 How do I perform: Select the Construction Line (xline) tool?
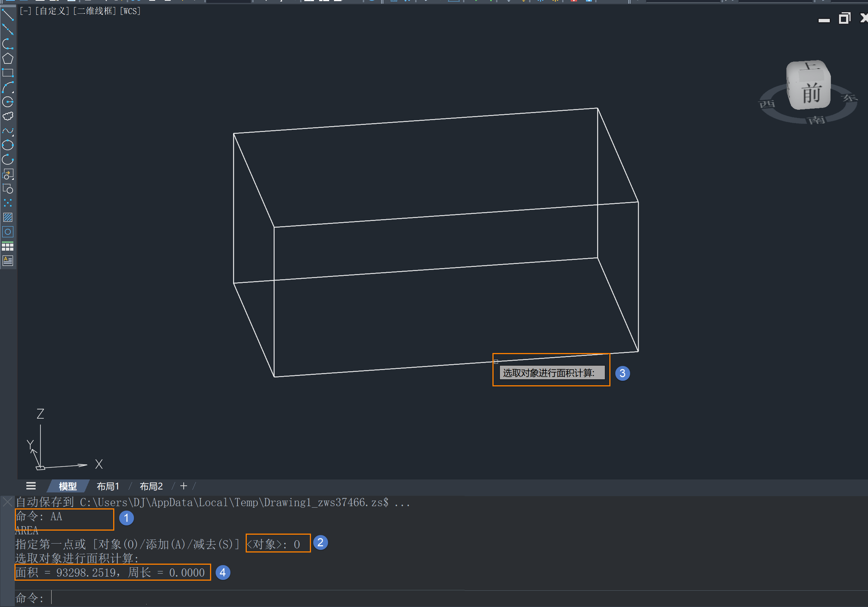(x=7, y=29)
